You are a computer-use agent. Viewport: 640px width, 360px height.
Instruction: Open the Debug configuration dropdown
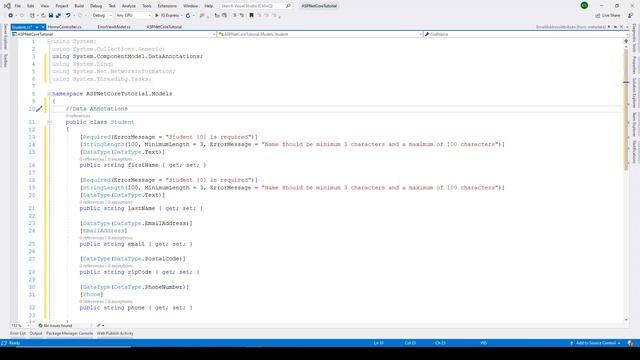coord(102,16)
